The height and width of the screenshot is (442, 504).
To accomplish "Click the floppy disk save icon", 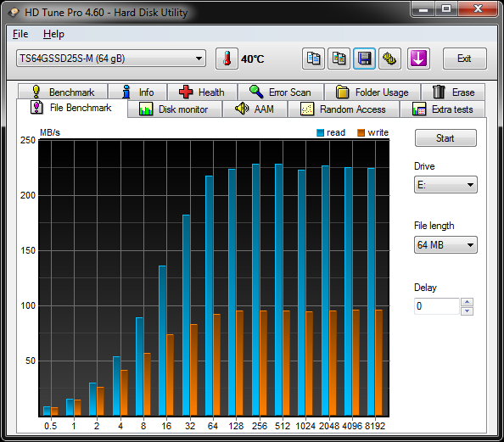I will pos(364,59).
